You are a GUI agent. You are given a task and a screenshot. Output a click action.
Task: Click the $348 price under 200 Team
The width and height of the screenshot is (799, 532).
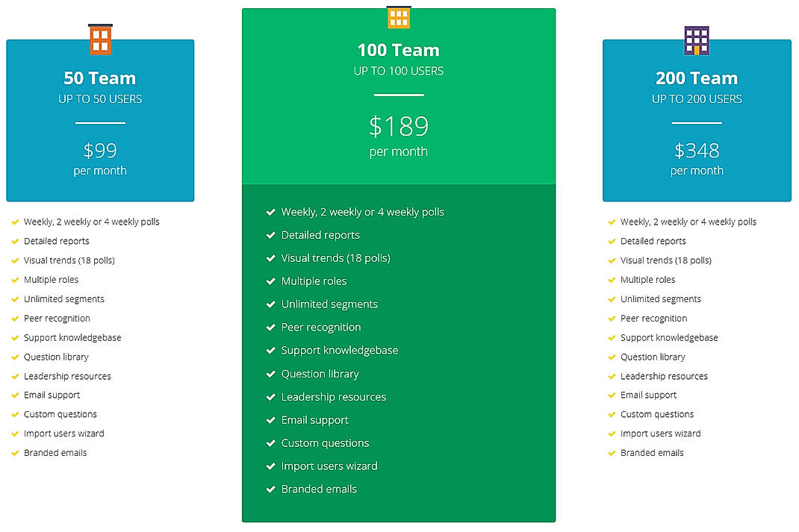pyautogui.click(x=696, y=149)
